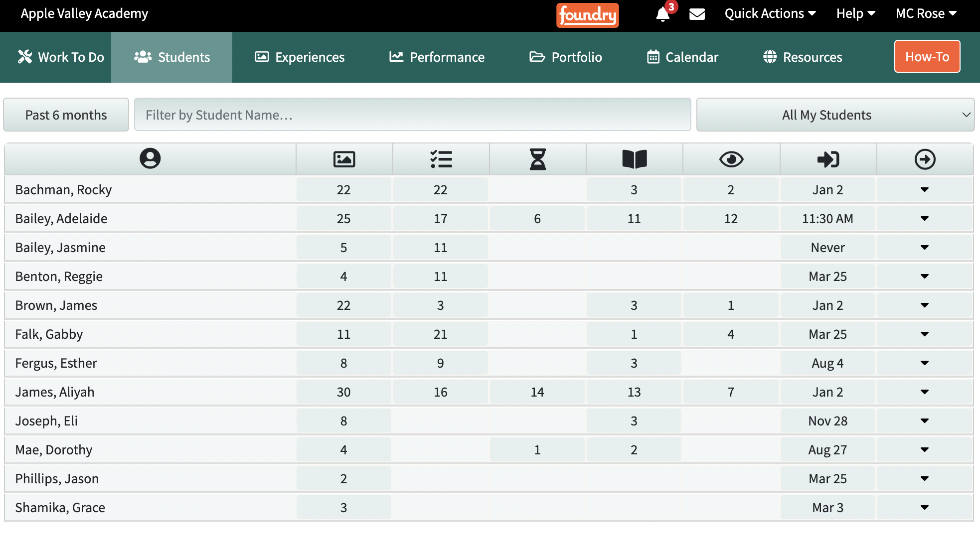The width and height of the screenshot is (980, 560).
Task: Select student Bailey, Adelaide
Action: coord(61,219)
